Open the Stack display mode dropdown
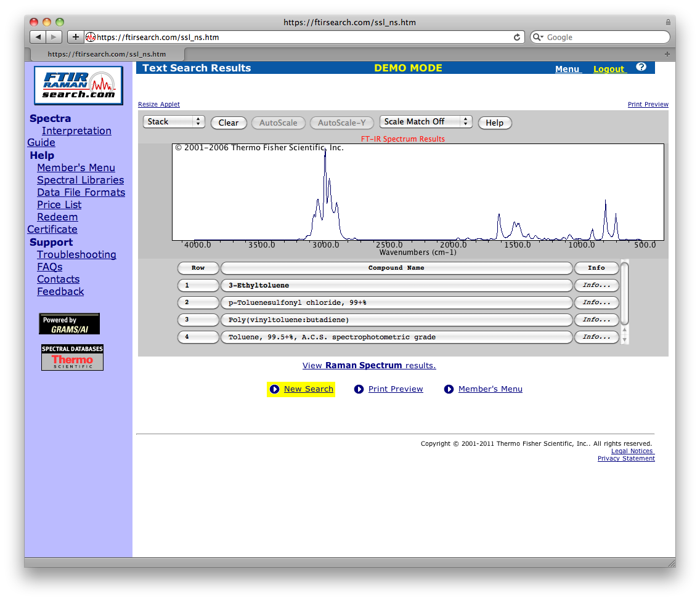This screenshot has width=700, height=601. (x=174, y=122)
